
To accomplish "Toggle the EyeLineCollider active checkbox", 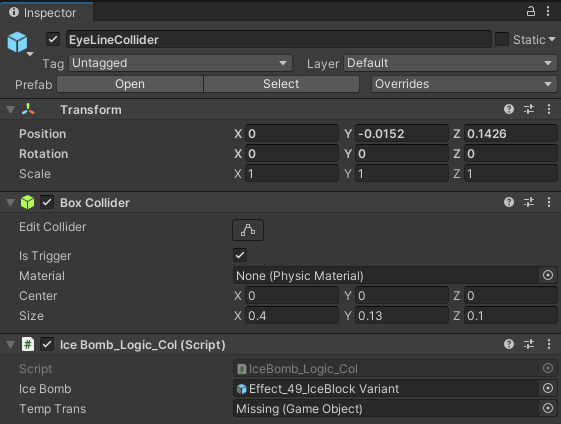I will [x=53, y=39].
